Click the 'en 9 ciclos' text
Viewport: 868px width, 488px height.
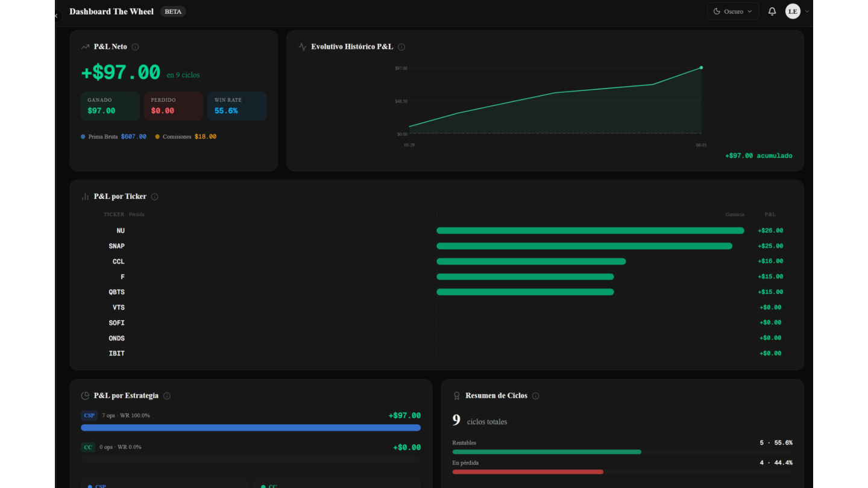183,75
